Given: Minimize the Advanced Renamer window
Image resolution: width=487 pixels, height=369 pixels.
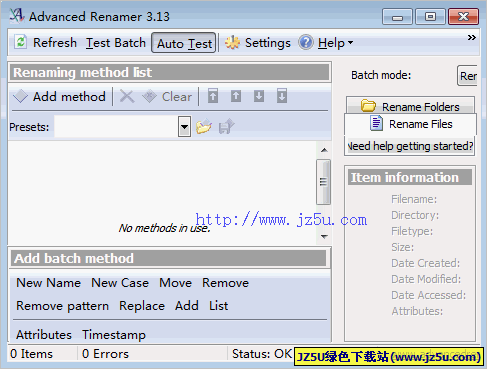Looking at the screenshot, I should (x=397, y=17).
